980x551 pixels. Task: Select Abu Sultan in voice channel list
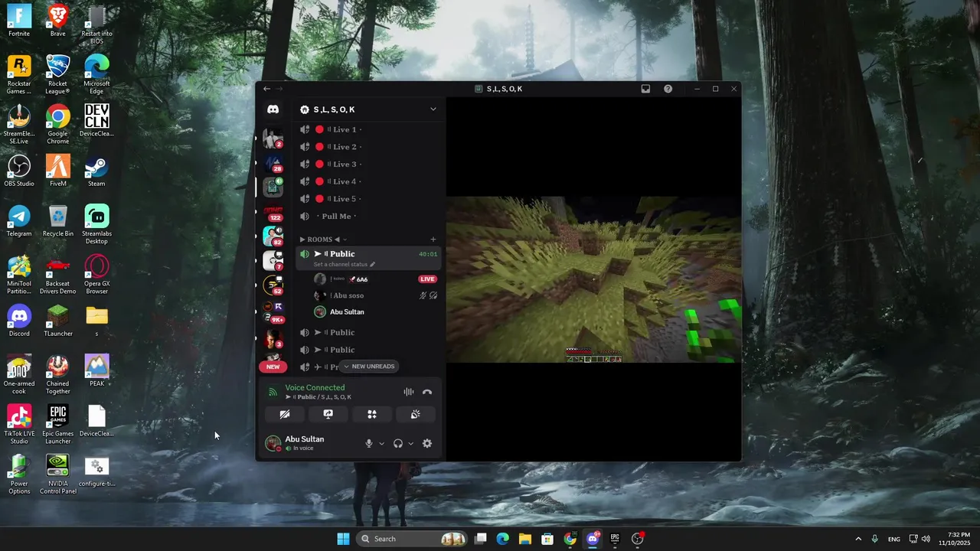pos(375,311)
